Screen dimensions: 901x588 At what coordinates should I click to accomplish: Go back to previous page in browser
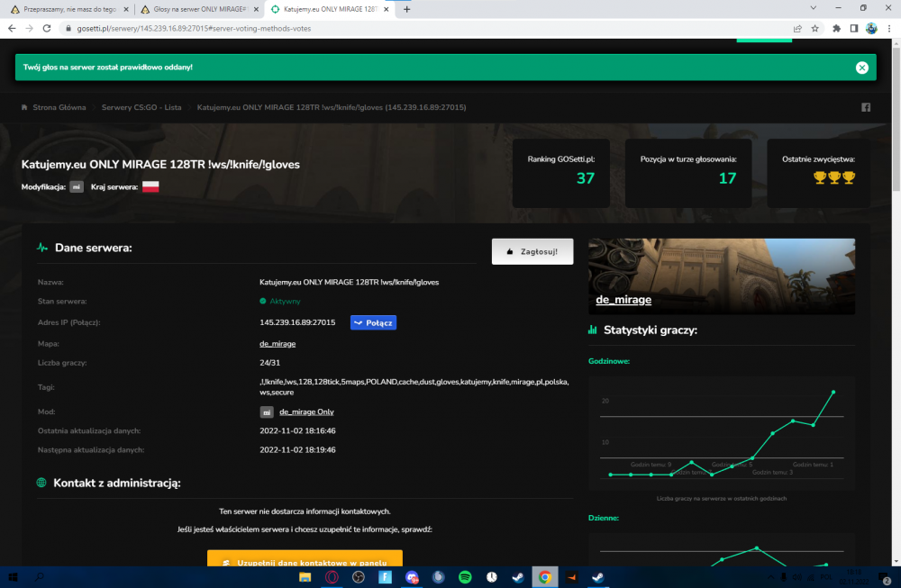point(12,28)
